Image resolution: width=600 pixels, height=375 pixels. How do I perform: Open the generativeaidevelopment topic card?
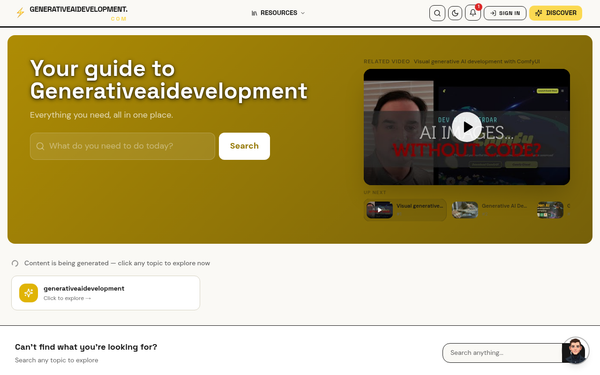pyautogui.click(x=106, y=293)
